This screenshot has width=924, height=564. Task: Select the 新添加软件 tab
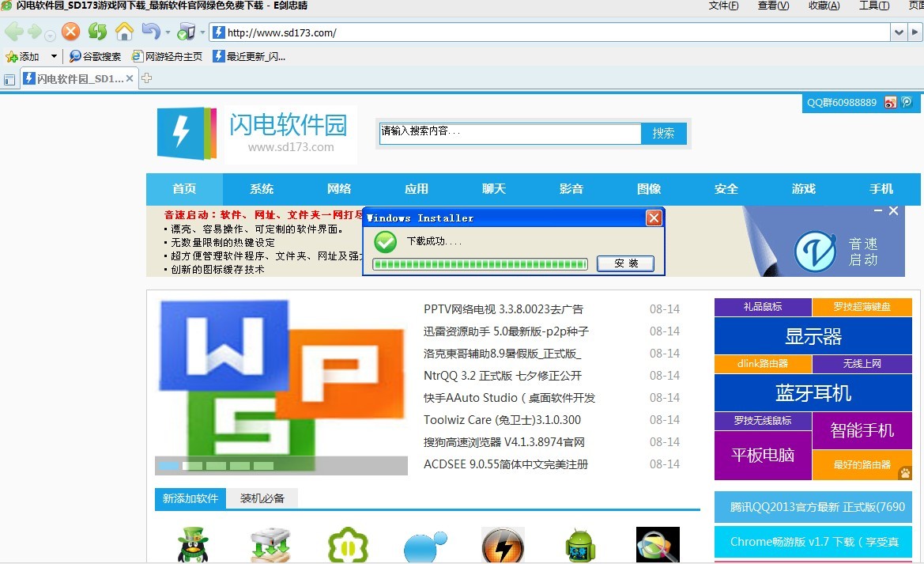click(x=190, y=498)
